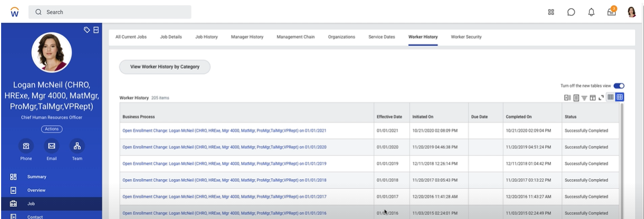Switch to the column-only table view
The width and height of the screenshot is (644, 219).
610,97
